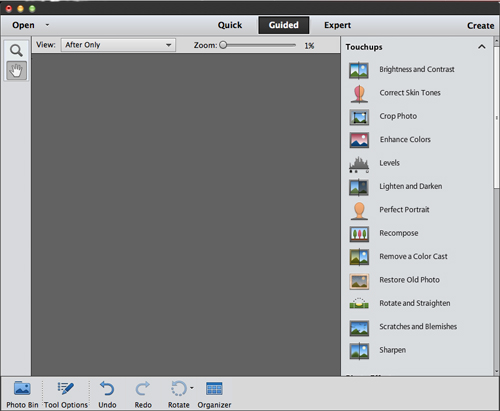Open Rotate direction dropdown arrow
The height and width of the screenshot is (411, 500).
[192, 388]
